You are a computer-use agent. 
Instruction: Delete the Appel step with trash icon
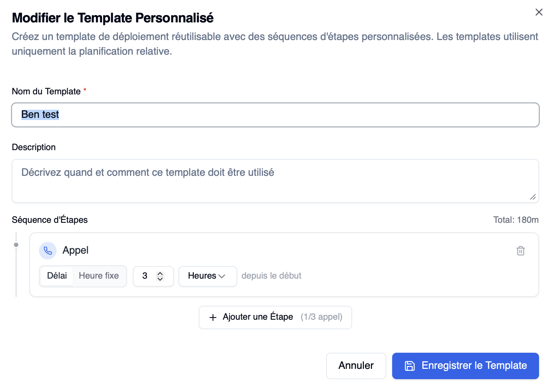click(x=520, y=251)
